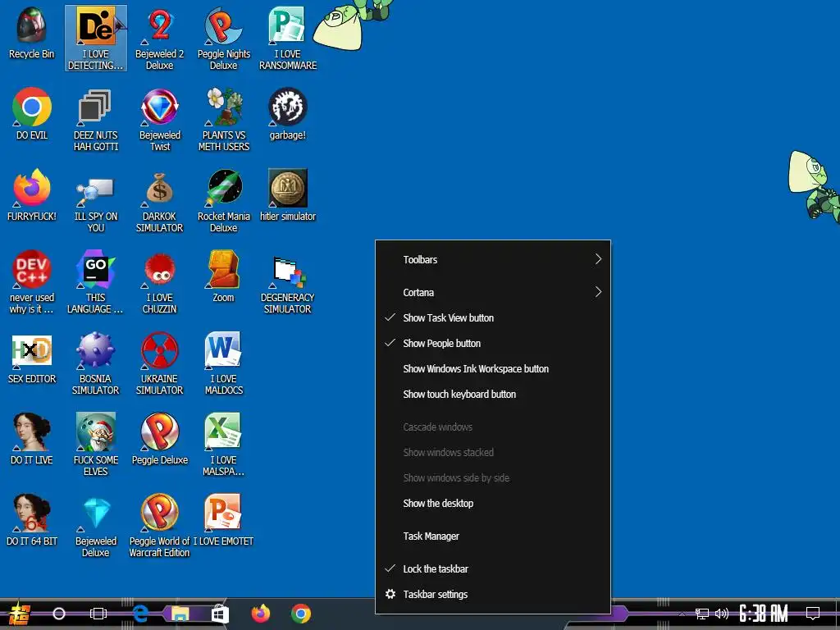Open the Start menu
The image size is (840, 630).
[19, 614]
